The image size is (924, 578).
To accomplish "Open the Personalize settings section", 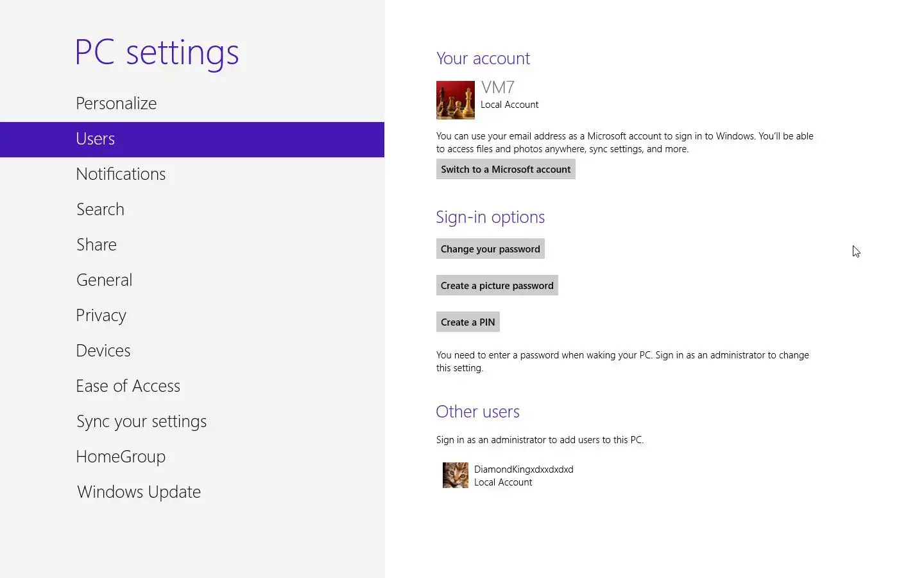I will (x=116, y=103).
